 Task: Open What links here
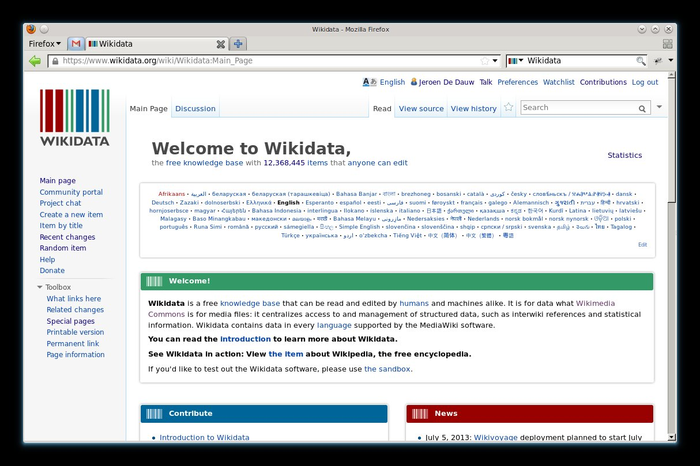[74, 299]
